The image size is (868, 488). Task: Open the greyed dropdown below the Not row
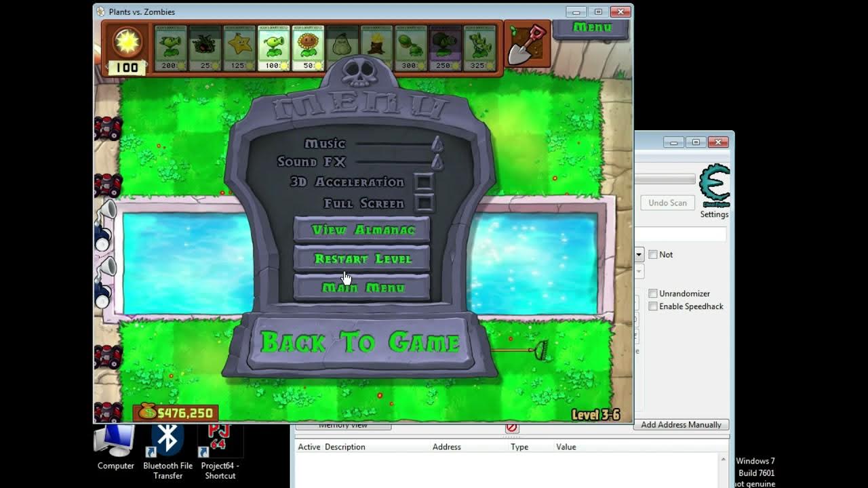pyautogui.click(x=639, y=272)
